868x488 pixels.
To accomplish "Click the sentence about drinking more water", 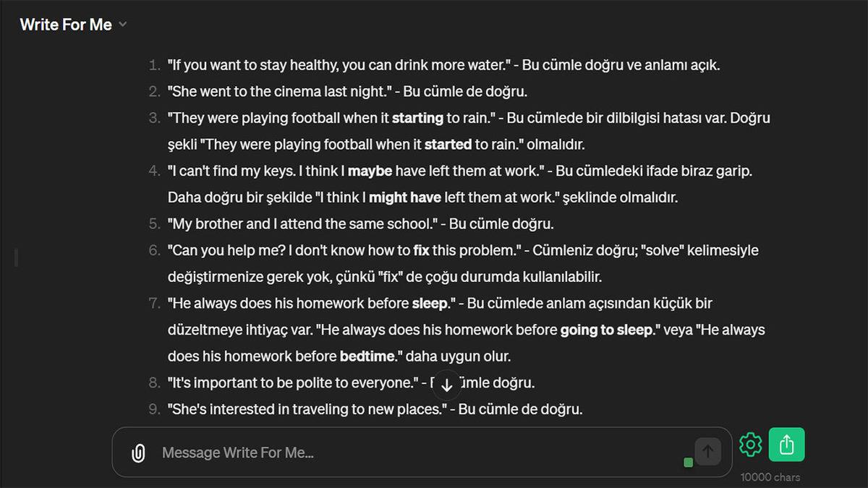I will pos(339,65).
